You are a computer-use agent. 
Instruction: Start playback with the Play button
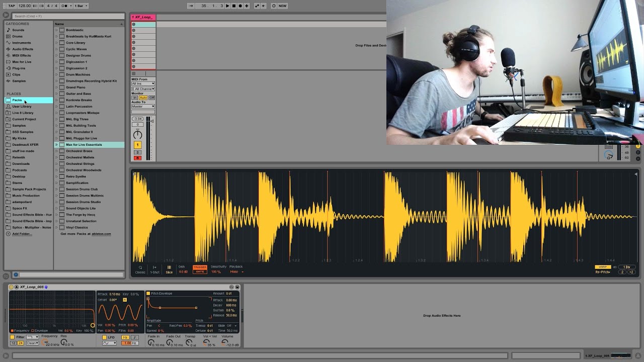pos(227,6)
